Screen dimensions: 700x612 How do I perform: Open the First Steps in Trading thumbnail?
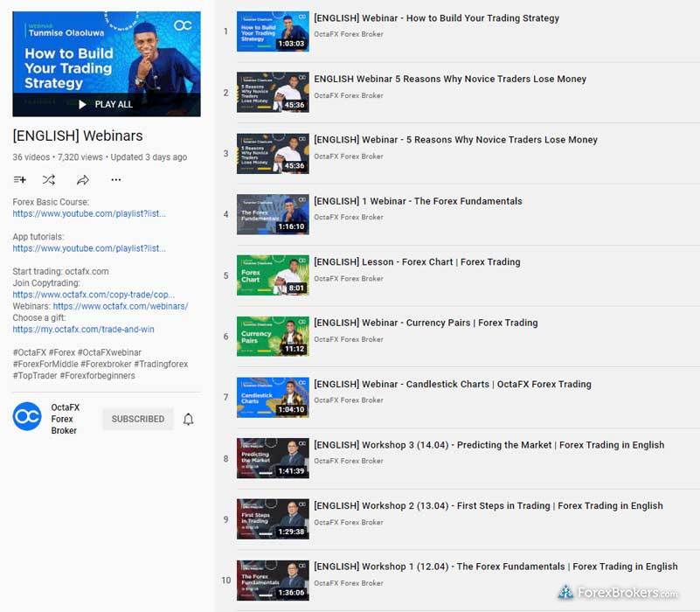[273, 519]
